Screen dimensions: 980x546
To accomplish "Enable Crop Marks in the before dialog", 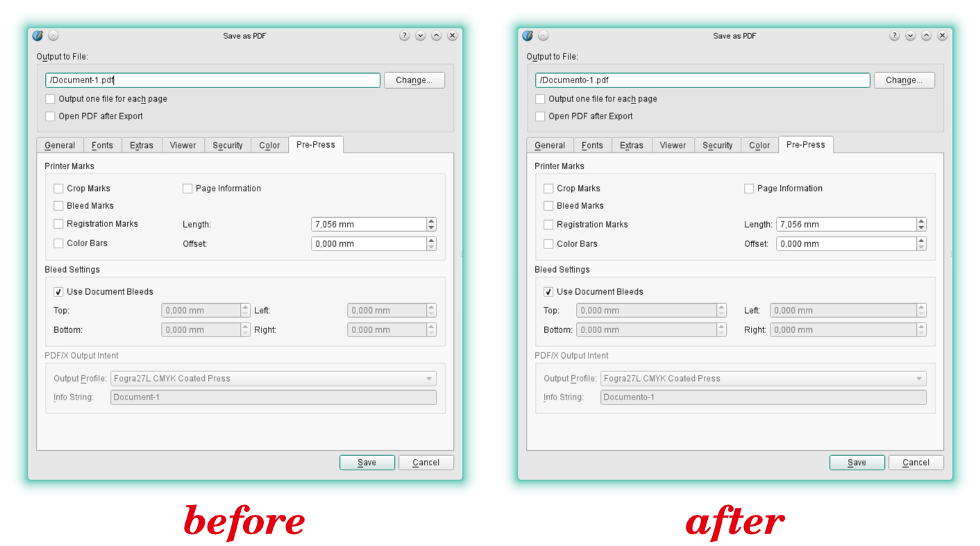I will pyautogui.click(x=59, y=189).
